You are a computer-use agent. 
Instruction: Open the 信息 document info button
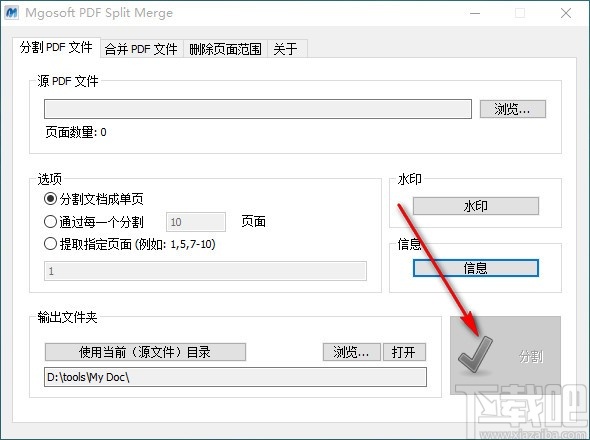[x=476, y=268]
